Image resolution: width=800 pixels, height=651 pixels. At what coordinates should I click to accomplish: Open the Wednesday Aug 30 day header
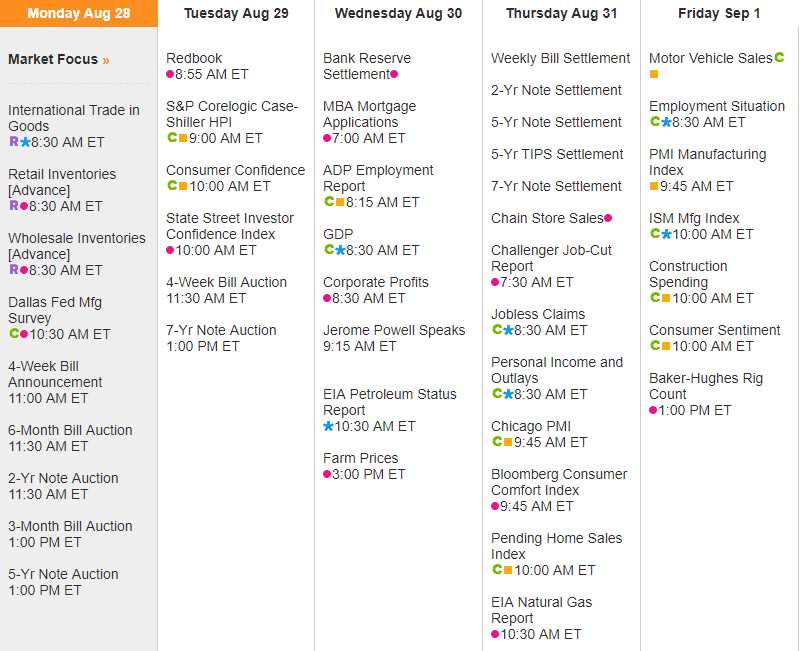click(x=398, y=14)
